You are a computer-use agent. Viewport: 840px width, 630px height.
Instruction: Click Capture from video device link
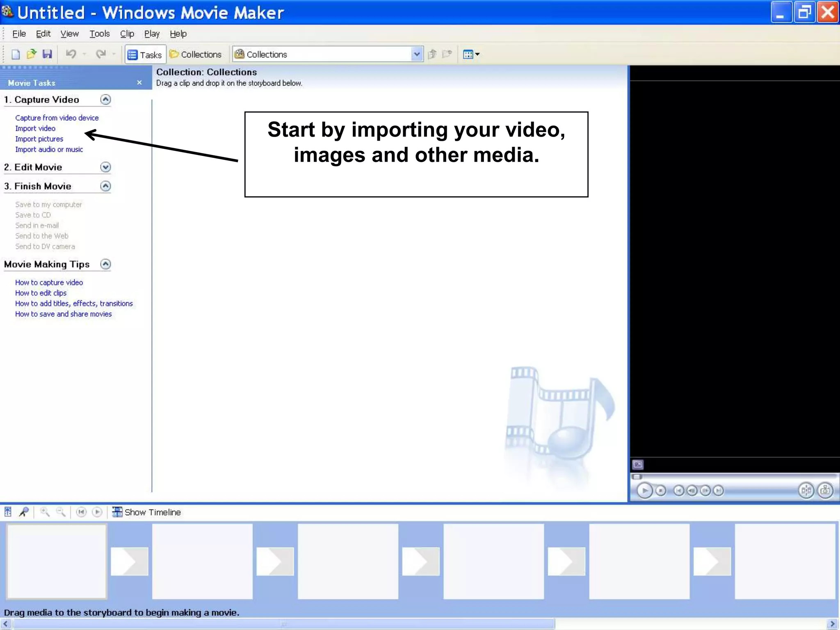(x=57, y=118)
